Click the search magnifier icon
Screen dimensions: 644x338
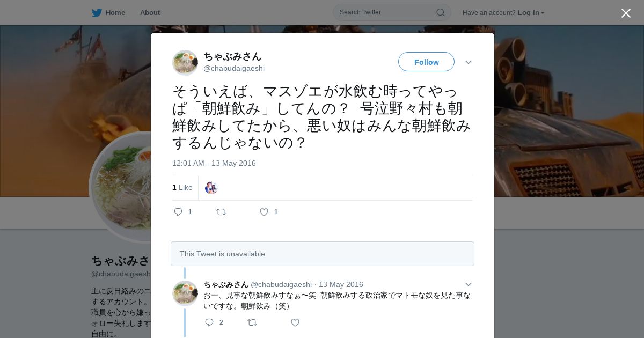pos(440,12)
